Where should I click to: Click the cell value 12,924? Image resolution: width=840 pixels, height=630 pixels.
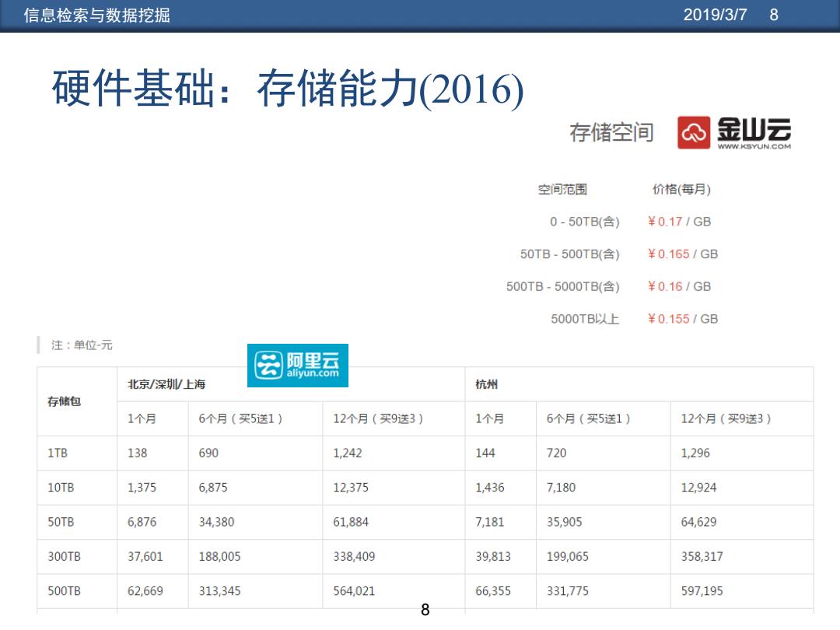698,488
